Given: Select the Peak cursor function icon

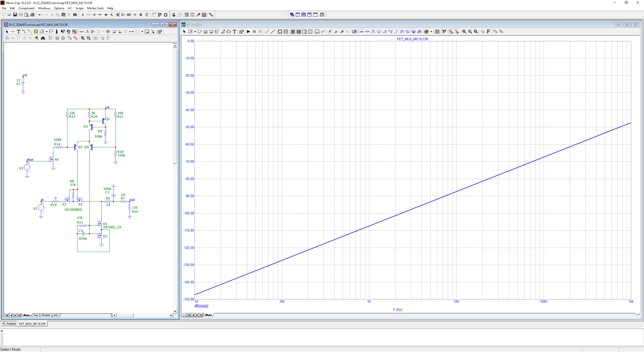Looking at the screenshot, I should [373, 32].
